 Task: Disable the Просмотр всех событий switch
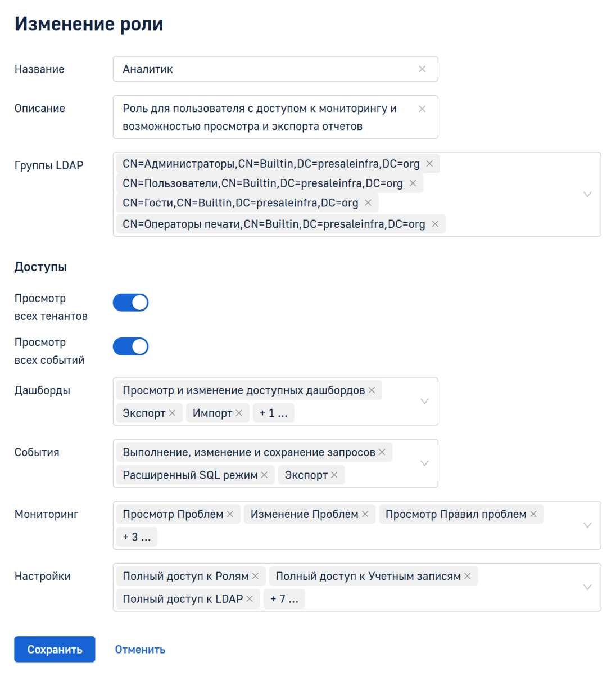(x=130, y=346)
